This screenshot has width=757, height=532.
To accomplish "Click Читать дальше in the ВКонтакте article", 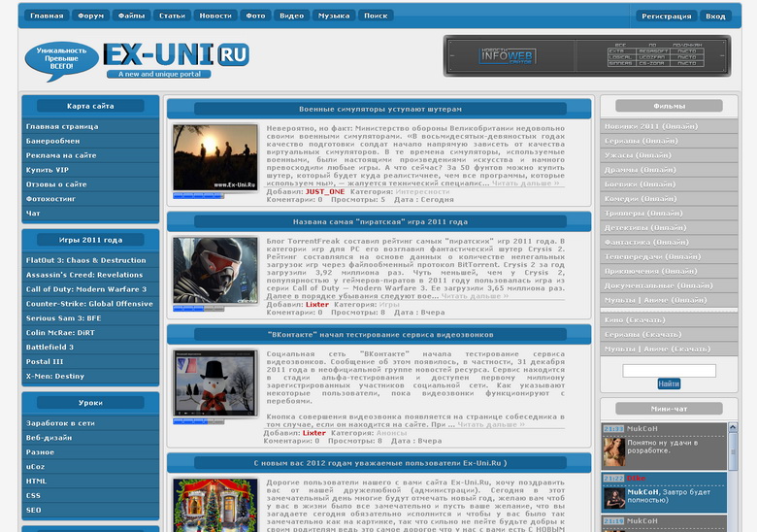I will click(x=491, y=424).
